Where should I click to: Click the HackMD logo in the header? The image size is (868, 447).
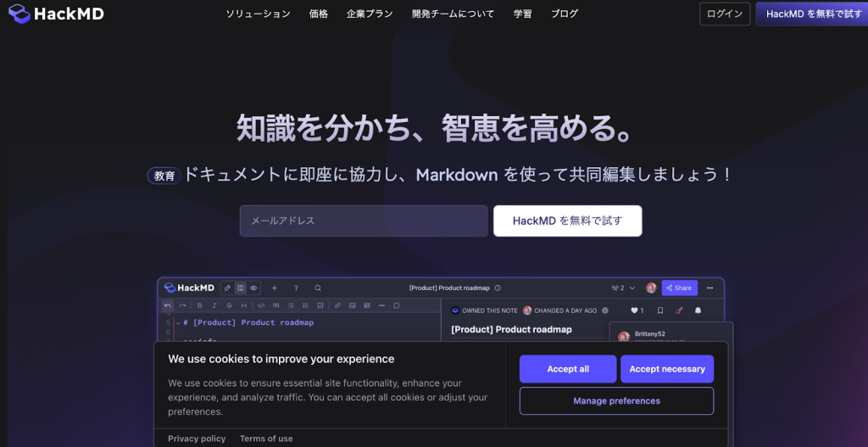pyautogui.click(x=56, y=14)
